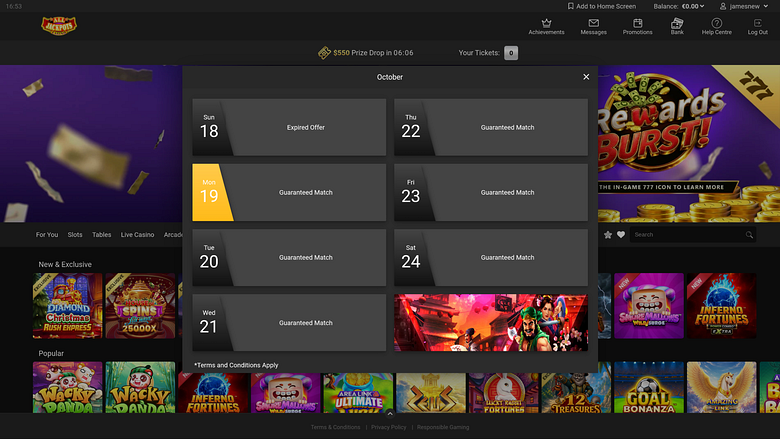Open Tue 20 Guaranteed Match card
This screenshot has height=439, width=780.
click(x=289, y=258)
